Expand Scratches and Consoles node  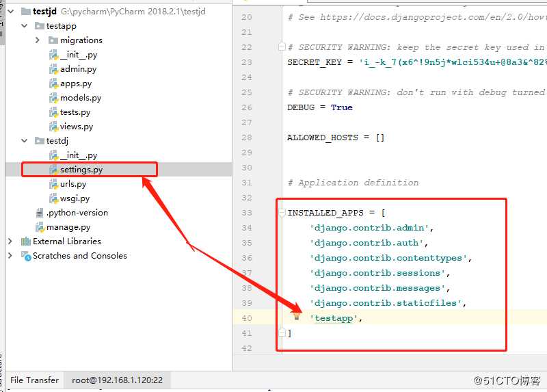(10, 255)
